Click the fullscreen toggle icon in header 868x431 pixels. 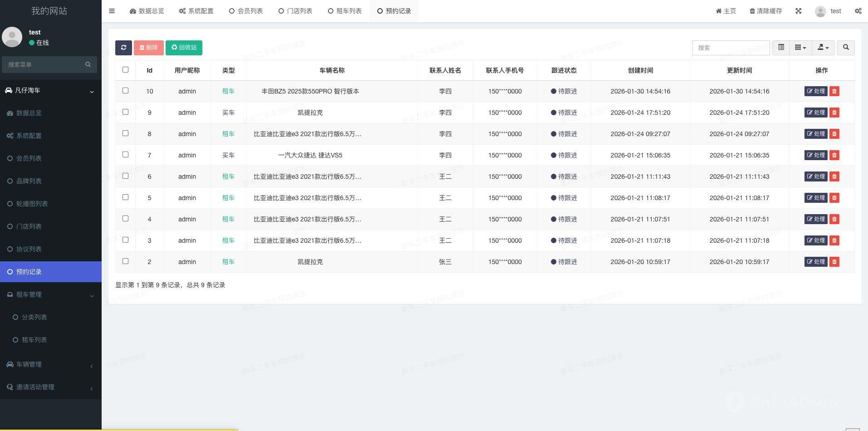(x=799, y=11)
